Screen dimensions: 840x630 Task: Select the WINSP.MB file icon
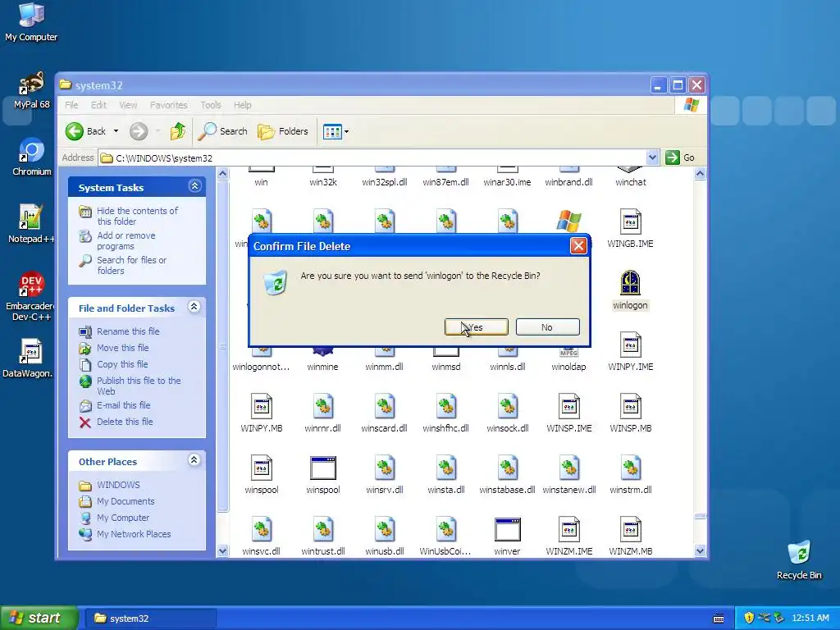click(x=630, y=406)
